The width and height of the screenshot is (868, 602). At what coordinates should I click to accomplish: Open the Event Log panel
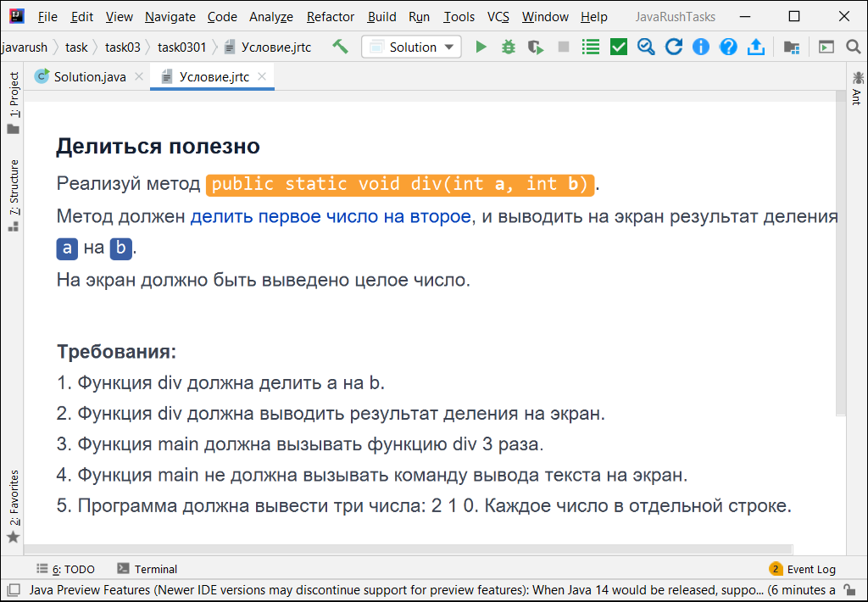pos(802,569)
